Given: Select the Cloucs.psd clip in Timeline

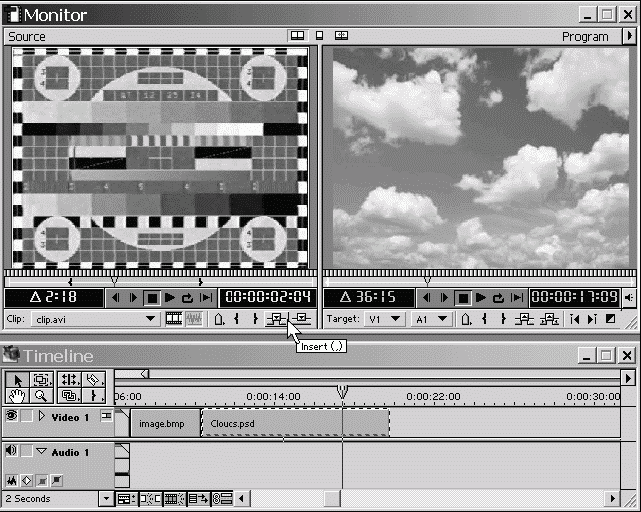Looking at the screenshot, I should click(x=295, y=423).
